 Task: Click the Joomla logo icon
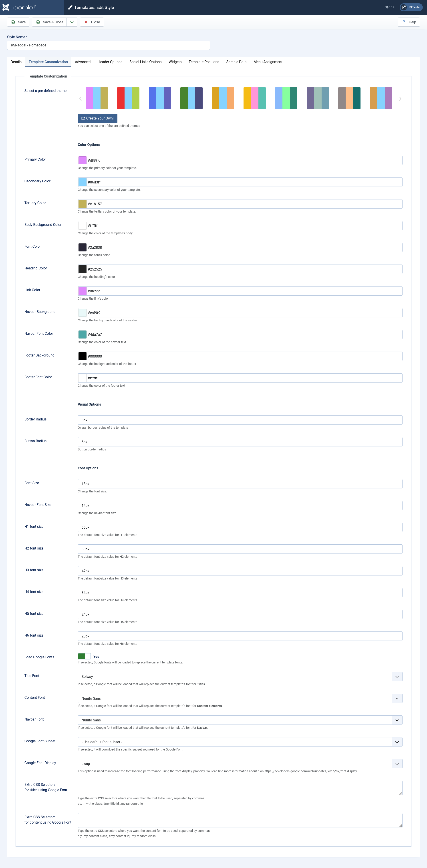(x=6, y=7)
